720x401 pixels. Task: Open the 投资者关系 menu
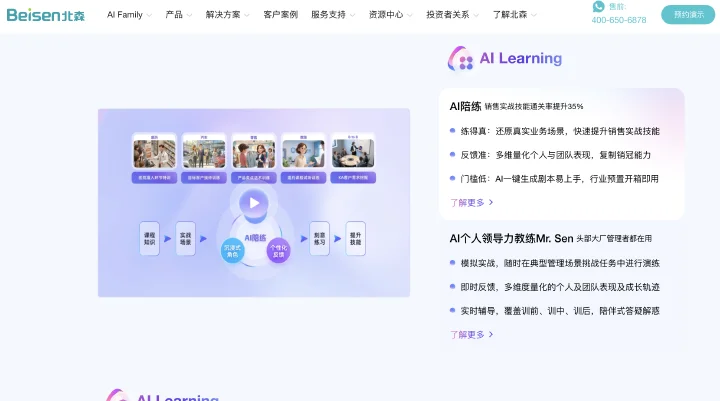tap(452, 15)
